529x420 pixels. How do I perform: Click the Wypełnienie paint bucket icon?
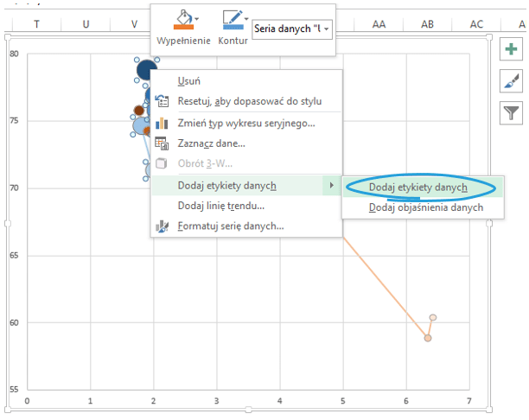pos(182,19)
